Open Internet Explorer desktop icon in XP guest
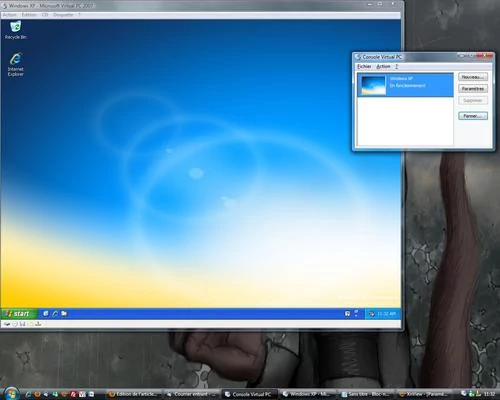 coord(16,64)
